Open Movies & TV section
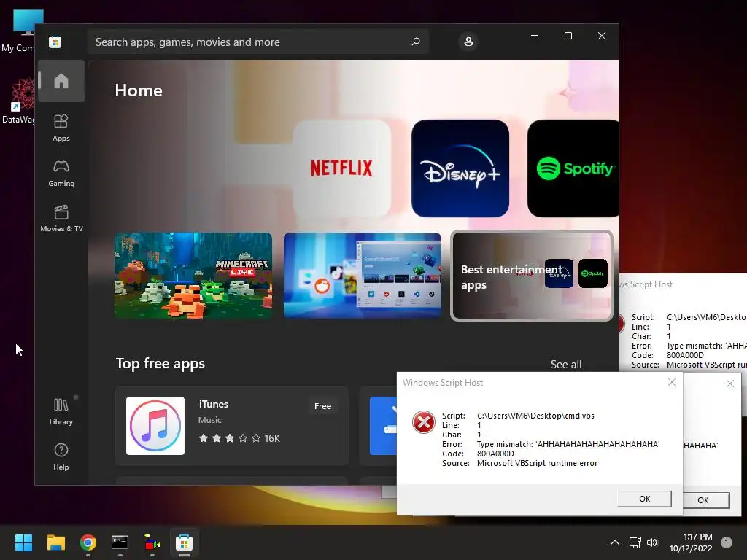The width and height of the screenshot is (747, 560). (61, 219)
